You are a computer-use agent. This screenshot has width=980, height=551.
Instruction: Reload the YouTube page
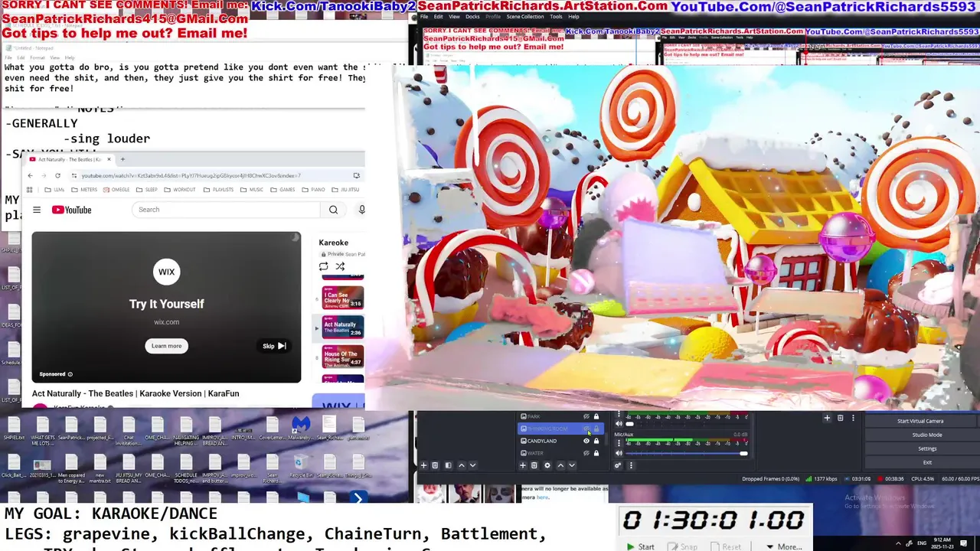[x=57, y=175]
